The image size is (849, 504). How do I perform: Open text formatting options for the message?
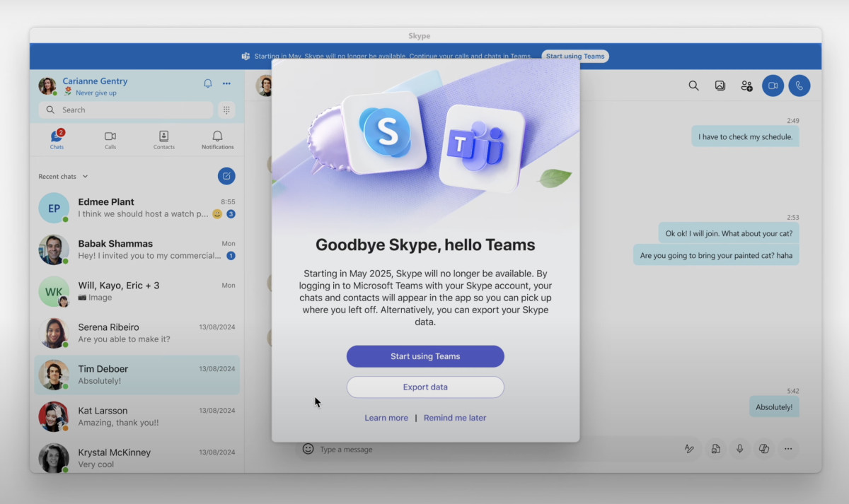coord(690,448)
